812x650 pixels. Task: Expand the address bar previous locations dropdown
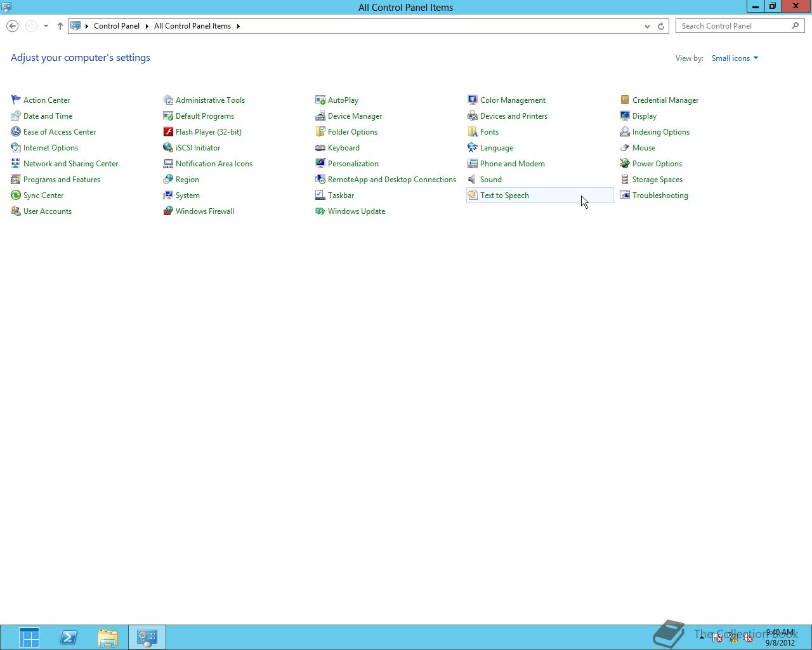point(647,26)
